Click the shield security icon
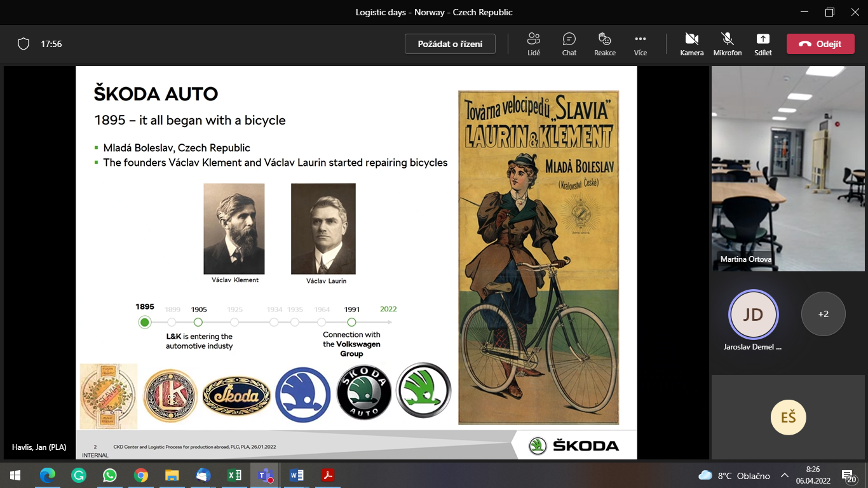The height and width of the screenshot is (488, 868). coord(24,44)
